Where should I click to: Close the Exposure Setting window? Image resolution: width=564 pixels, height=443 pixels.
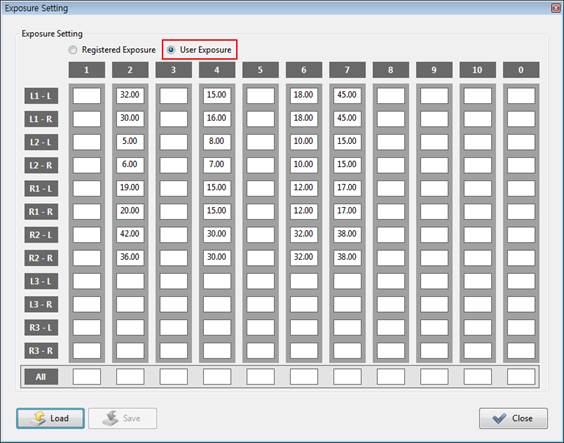pos(556,8)
